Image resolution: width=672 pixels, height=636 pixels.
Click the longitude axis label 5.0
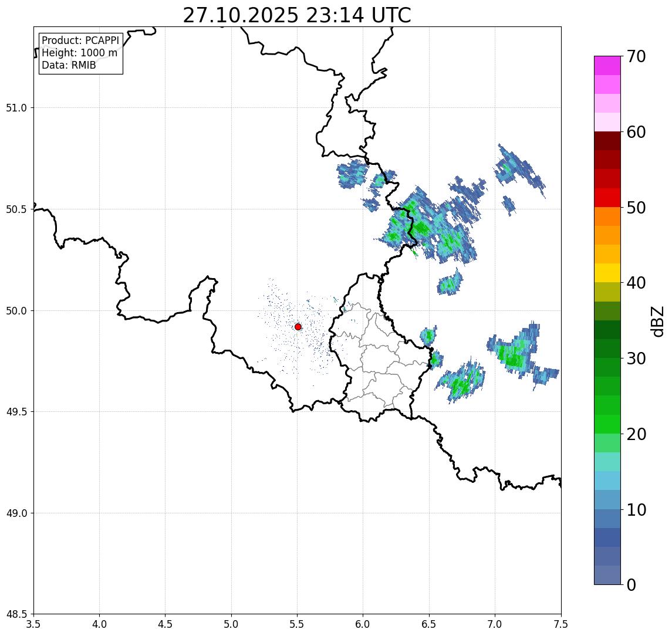coord(231,624)
